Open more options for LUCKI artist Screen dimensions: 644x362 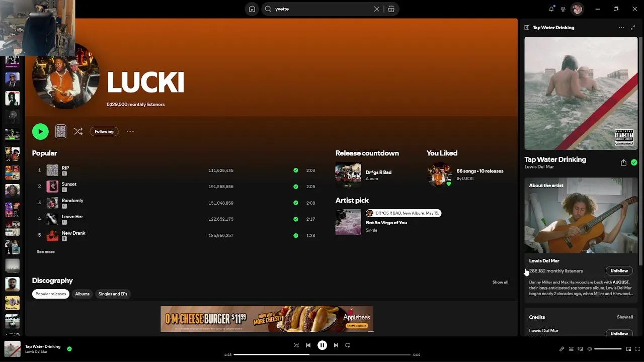[x=130, y=131]
